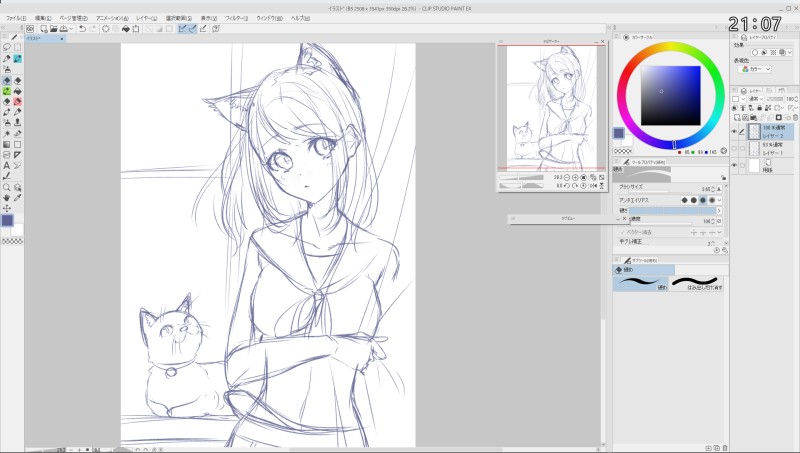The image size is (800, 453).
Task: Click the brush size slider bar
Action: 658,192
